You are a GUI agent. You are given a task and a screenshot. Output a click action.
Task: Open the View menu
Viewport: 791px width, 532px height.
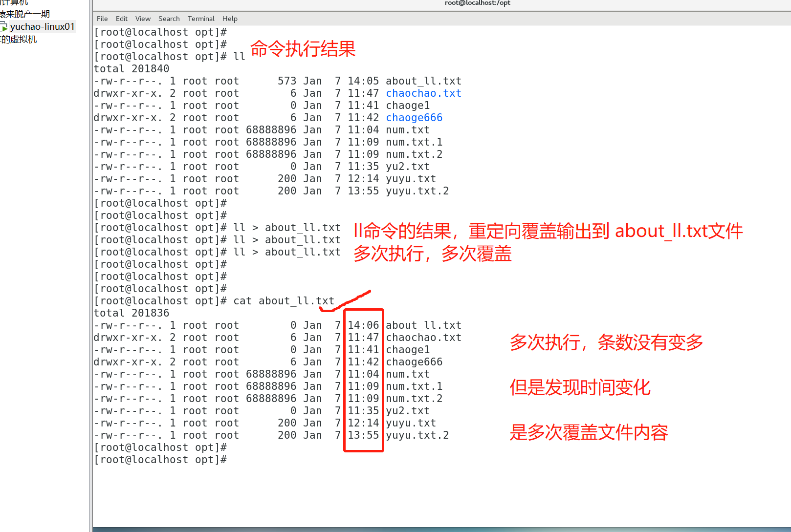[143, 19]
